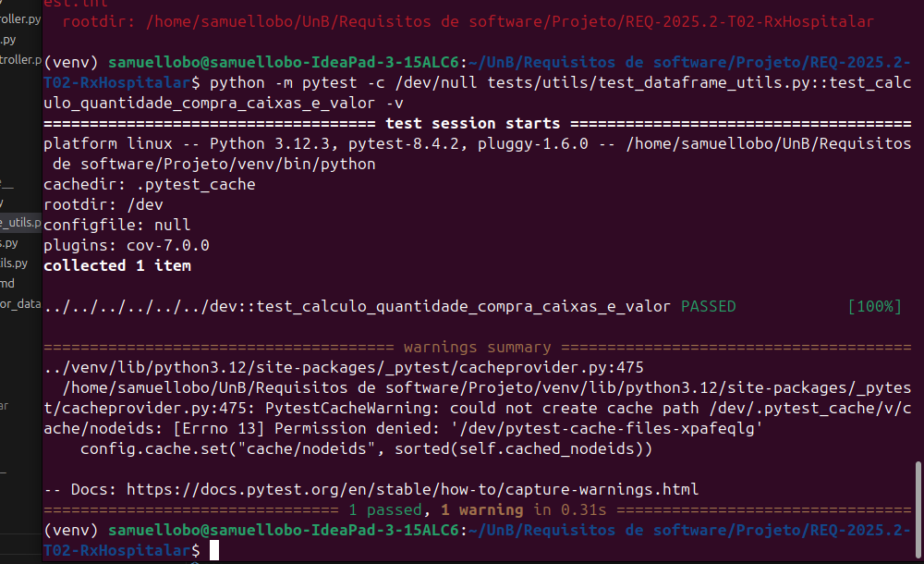Click the [100%] progress indicator
The image size is (924, 564).
click(873, 306)
